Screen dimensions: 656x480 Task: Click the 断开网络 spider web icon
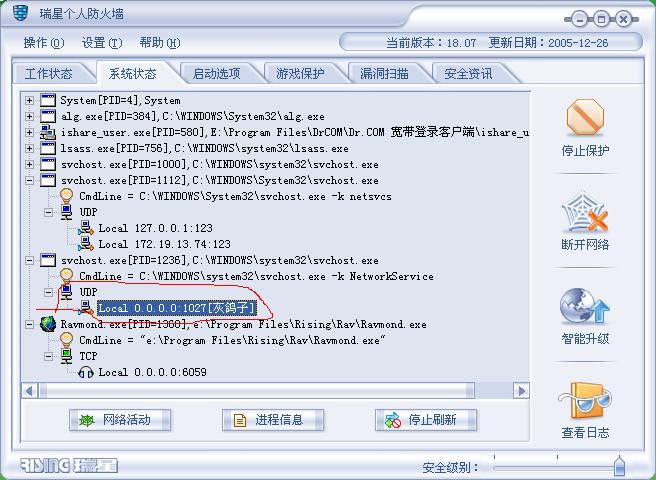point(585,213)
